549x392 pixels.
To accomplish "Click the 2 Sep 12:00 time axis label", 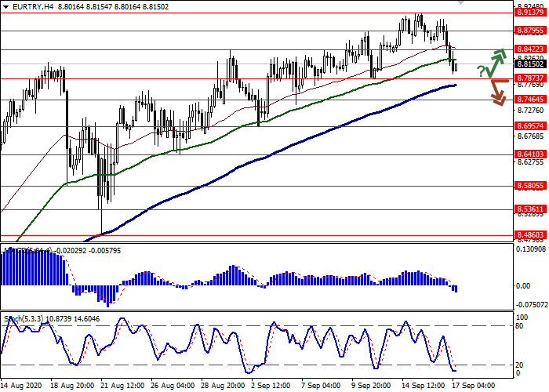I will (x=268, y=386).
